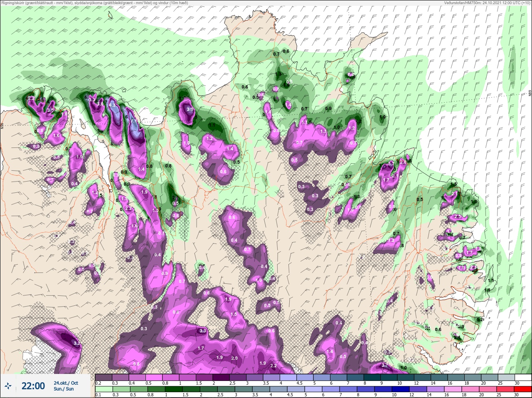This screenshot has height=398, width=532.
Task: Pick the palest green swatch starting the bottom legend row
Action: pos(103,389)
